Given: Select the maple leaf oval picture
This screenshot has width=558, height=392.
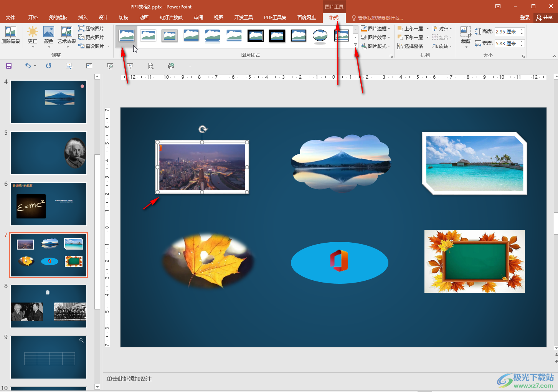Looking at the screenshot, I should pyautogui.click(x=208, y=261).
